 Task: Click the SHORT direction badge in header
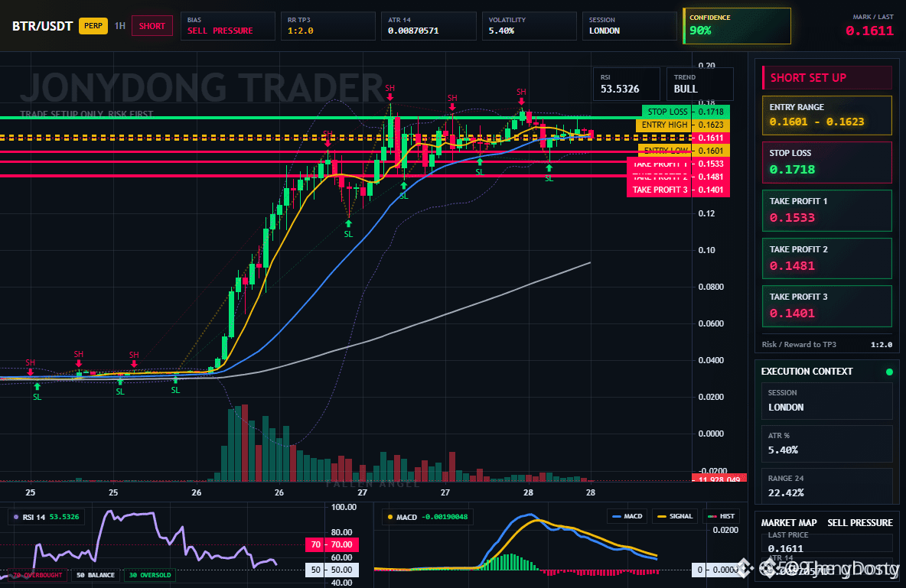(152, 26)
